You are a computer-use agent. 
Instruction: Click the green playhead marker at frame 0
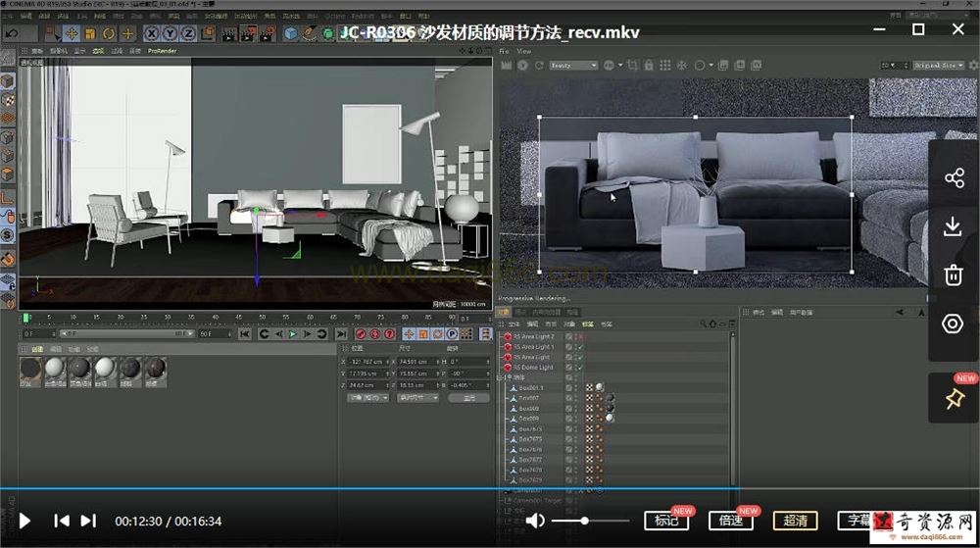(26, 319)
